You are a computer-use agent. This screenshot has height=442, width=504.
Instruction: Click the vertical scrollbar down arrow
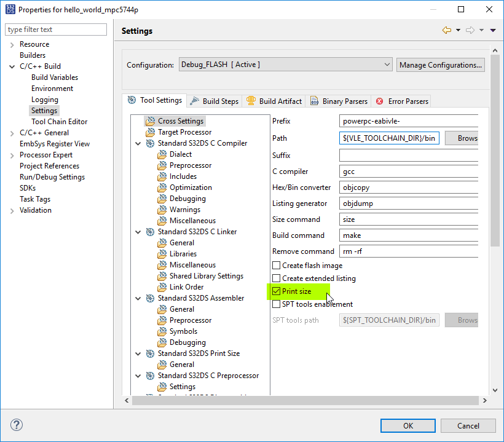[x=495, y=390]
